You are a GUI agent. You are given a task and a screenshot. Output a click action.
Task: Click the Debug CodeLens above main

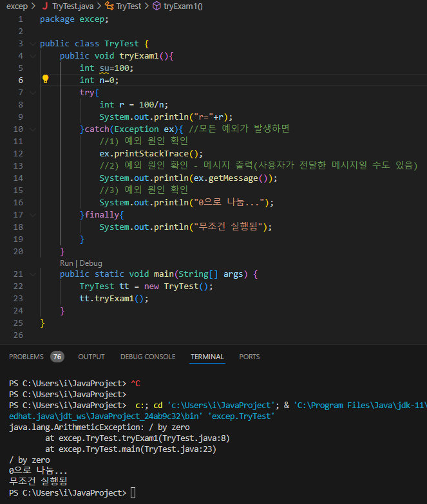(91, 263)
